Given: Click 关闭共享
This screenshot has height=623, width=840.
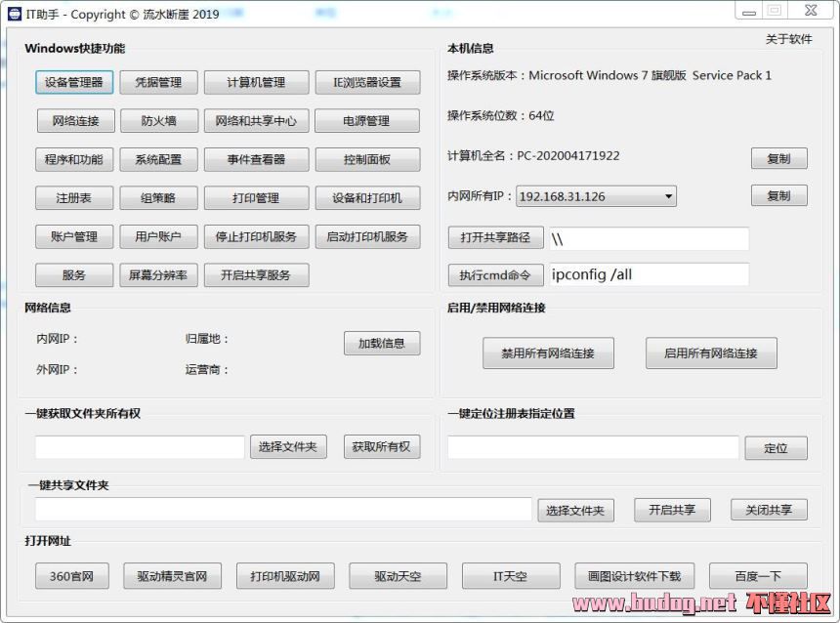Looking at the screenshot, I should pyautogui.click(x=769, y=510).
